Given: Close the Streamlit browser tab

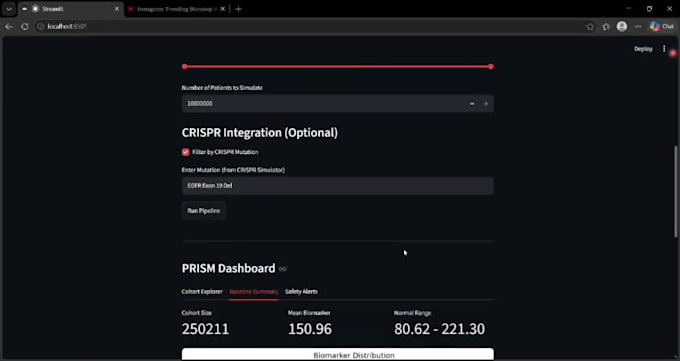Looking at the screenshot, I should pos(117,9).
